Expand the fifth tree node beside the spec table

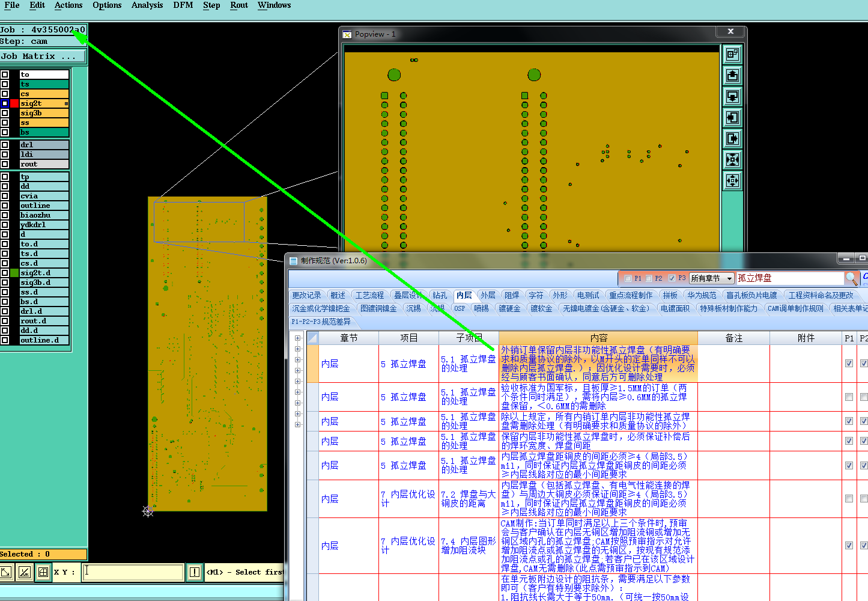pyautogui.click(x=297, y=382)
